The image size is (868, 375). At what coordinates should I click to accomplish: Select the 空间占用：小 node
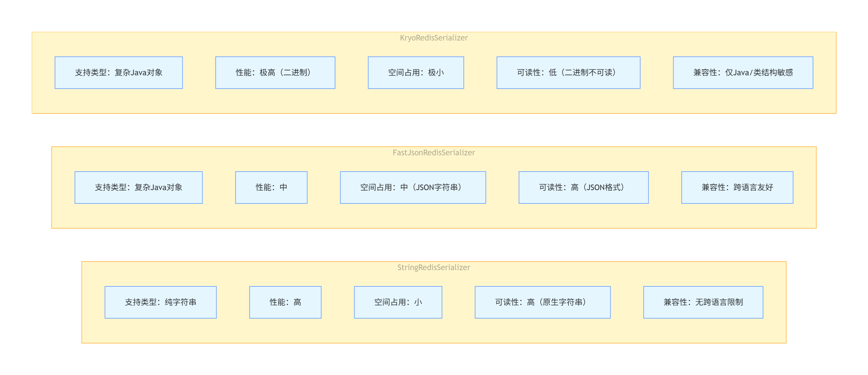click(398, 302)
